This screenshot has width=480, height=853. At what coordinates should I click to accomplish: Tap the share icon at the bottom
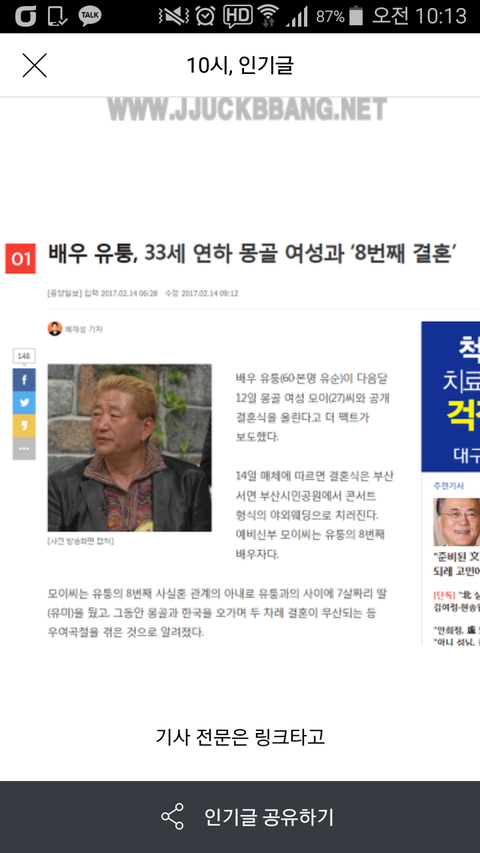pyautogui.click(x=172, y=817)
